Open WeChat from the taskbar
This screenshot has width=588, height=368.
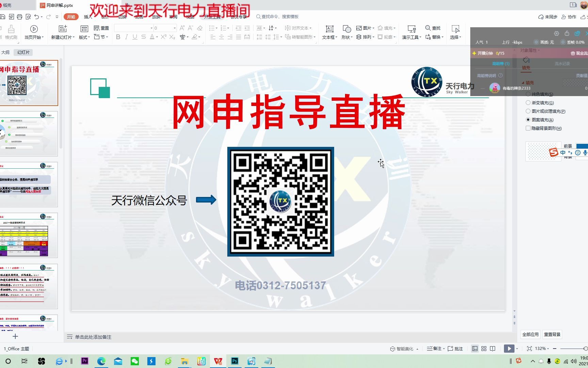(135, 361)
